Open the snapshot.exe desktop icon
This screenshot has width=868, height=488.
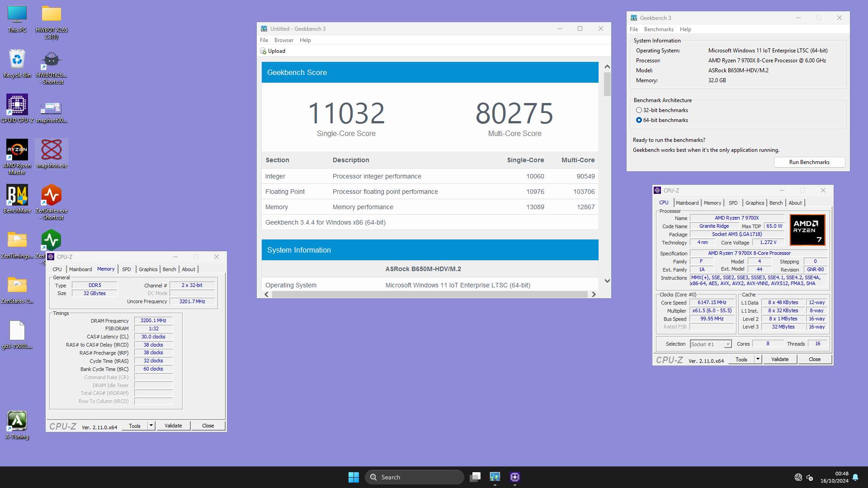point(52,150)
